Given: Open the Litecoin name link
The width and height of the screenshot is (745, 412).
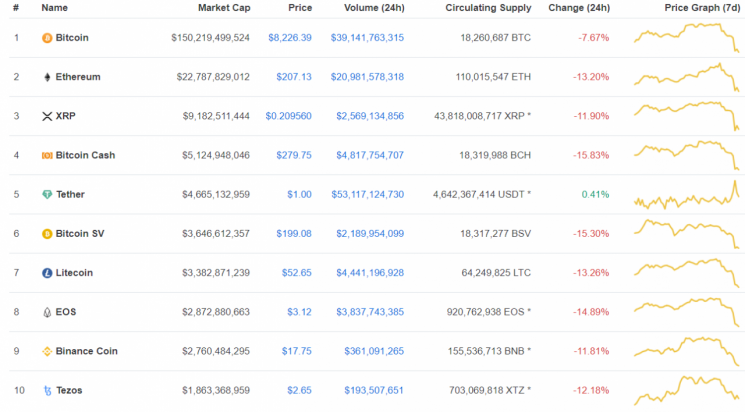Looking at the screenshot, I should tap(74, 273).
